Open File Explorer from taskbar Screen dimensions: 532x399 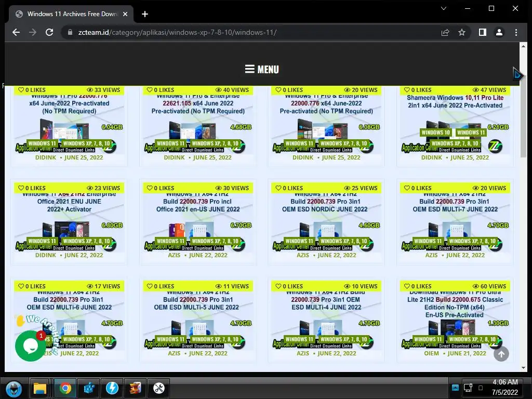point(39,388)
